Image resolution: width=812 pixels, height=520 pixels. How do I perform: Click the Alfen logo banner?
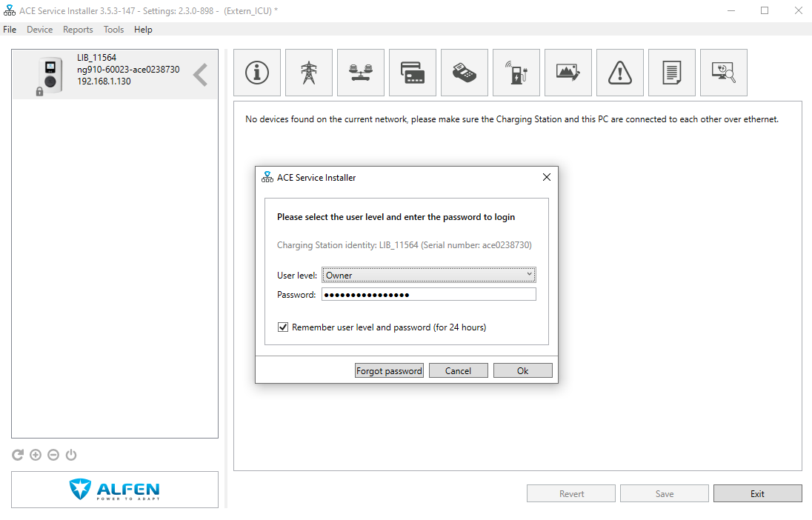pyautogui.click(x=114, y=490)
